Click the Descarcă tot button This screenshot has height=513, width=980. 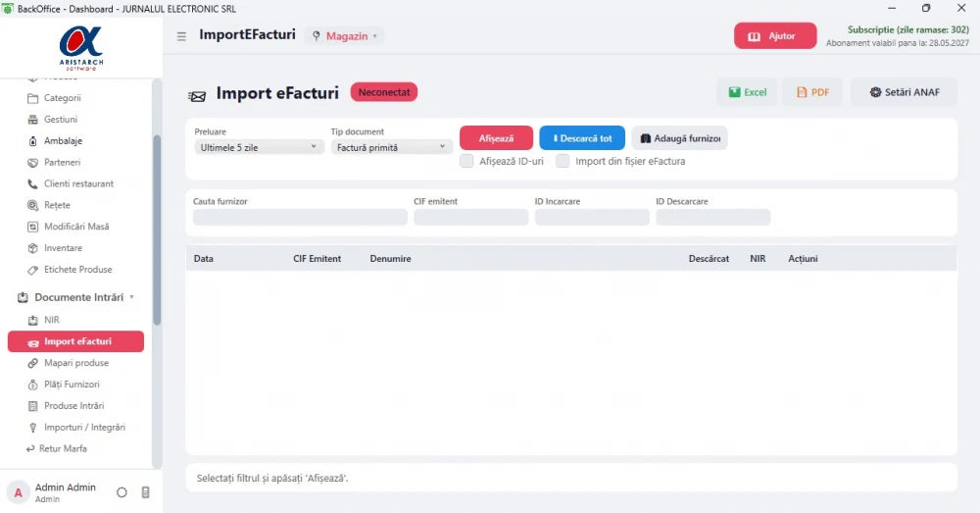click(582, 138)
